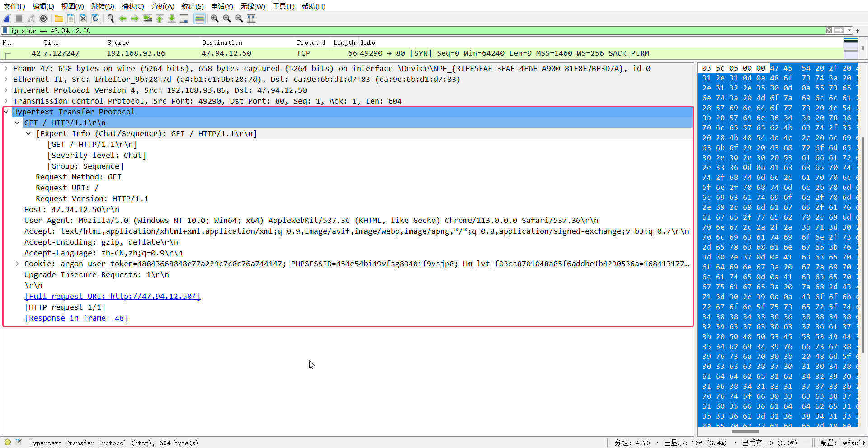Image resolution: width=868 pixels, height=448 pixels.
Task: Add a filter button with the plus icon
Action: [x=858, y=31]
